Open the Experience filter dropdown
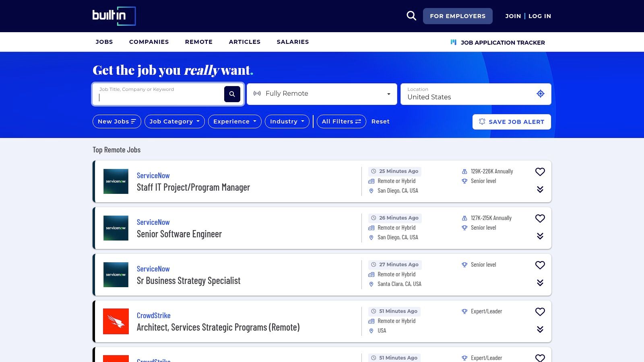 click(x=235, y=121)
